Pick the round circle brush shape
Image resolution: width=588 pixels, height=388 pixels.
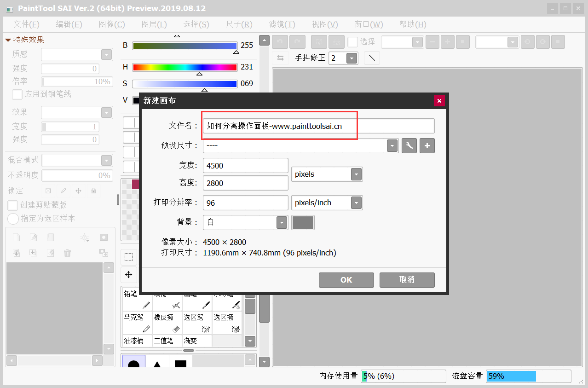[x=133, y=362]
